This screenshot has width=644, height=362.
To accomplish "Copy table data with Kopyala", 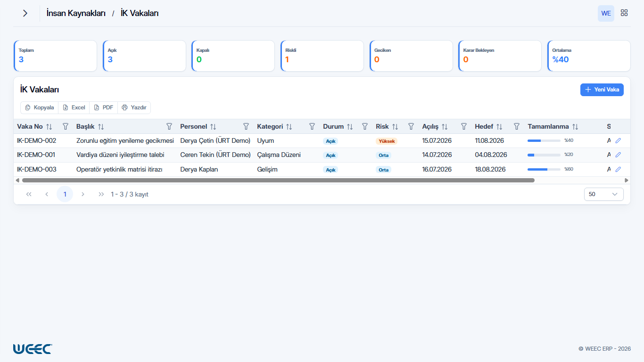I will tap(40, 107).
